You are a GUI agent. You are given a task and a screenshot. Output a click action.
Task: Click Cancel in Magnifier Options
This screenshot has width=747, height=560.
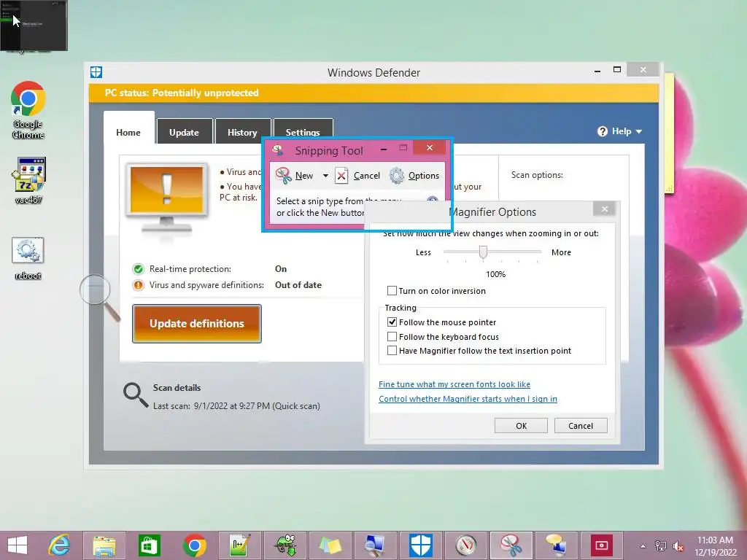click(581, 426)
